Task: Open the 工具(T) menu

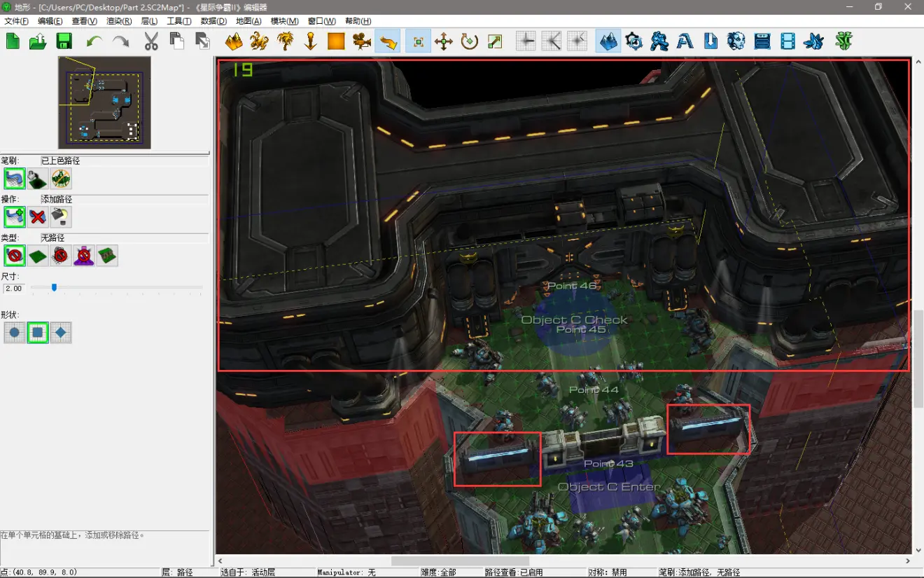Action: [x=179, y=21]
